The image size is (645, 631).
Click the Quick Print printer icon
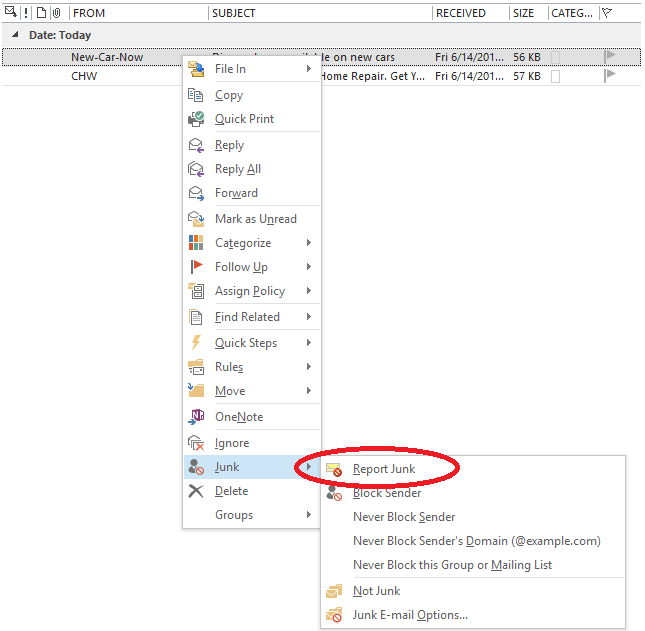point(196,119)
